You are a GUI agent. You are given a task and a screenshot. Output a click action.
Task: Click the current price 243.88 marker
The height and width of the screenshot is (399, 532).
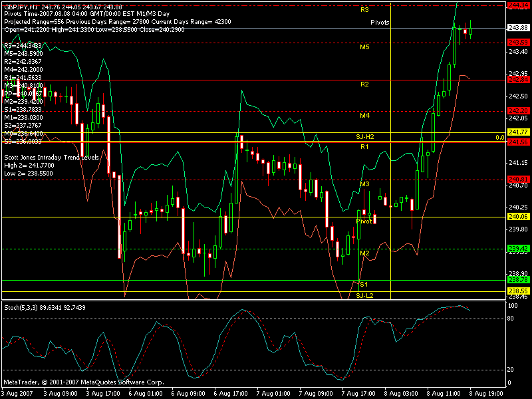(x=517, y=28)
